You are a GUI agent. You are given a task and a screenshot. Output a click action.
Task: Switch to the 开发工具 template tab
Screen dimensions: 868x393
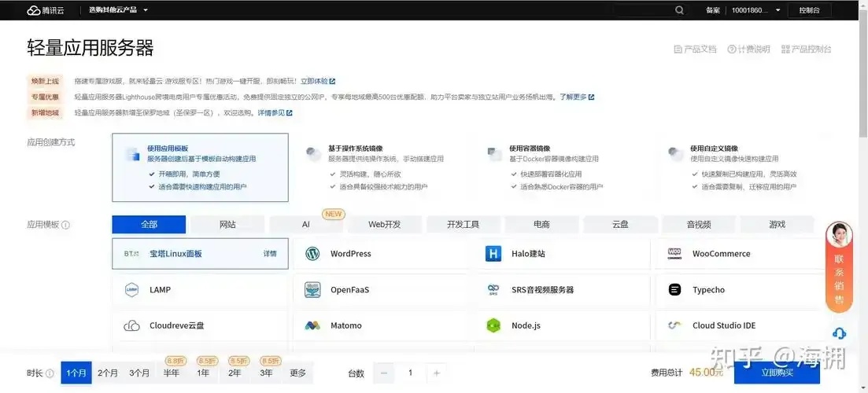point(464,225)
